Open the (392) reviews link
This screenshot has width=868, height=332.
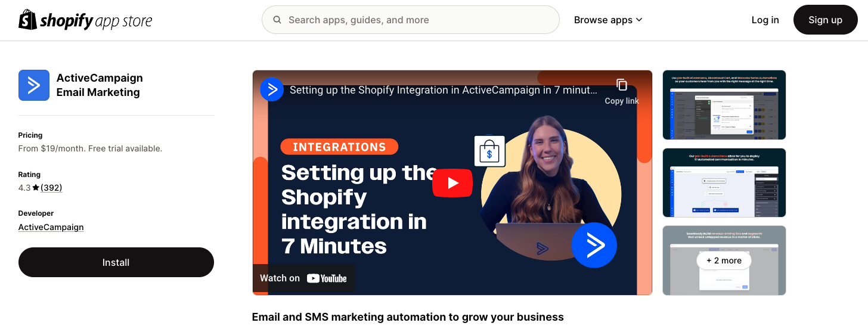(x=51, y=188)
